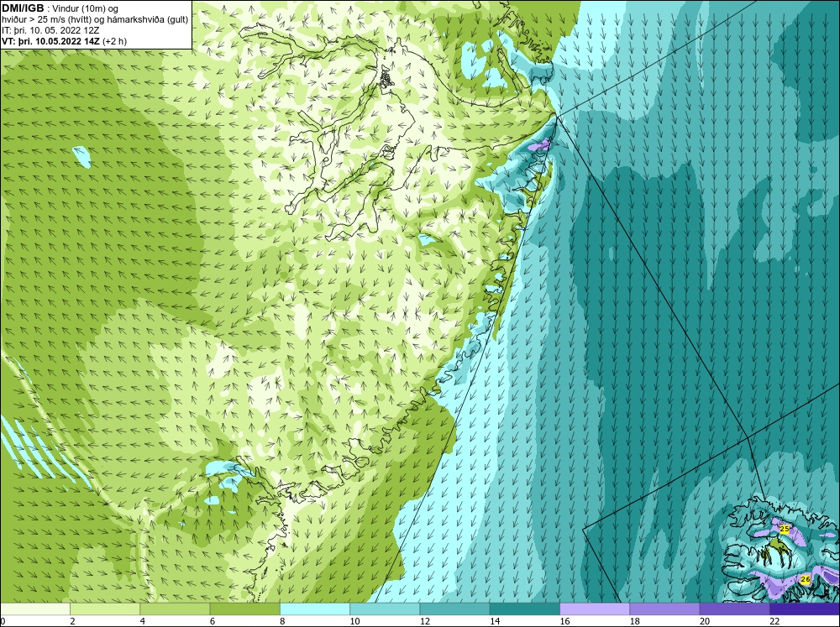Click legend scale number '22'
Image resolution: width=840 pixels, height=627 pixels.
(774, 621)
